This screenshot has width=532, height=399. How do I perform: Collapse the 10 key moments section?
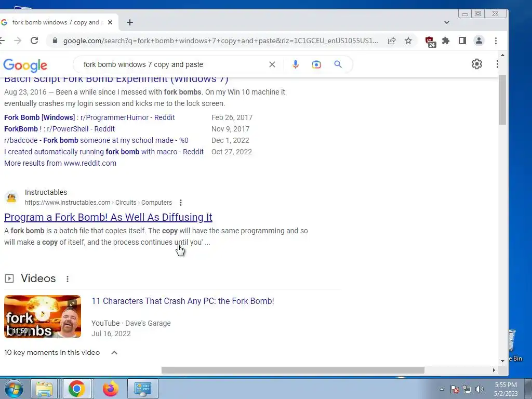[114, 353]
